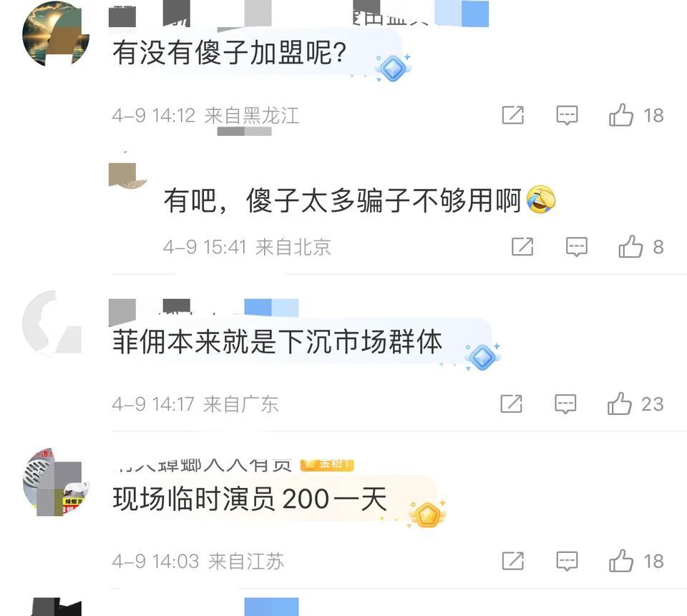Open the gray default avatar of the Guangdong commenter
The height and width of the screenshot is (616, 687).
pos(52,322)
